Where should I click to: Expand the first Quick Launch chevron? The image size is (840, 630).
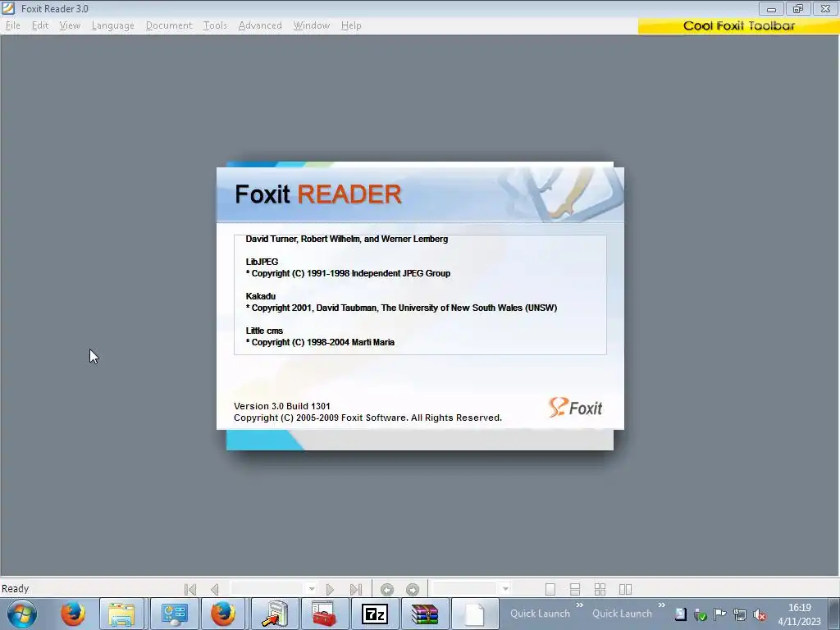(x=580, y=605)
